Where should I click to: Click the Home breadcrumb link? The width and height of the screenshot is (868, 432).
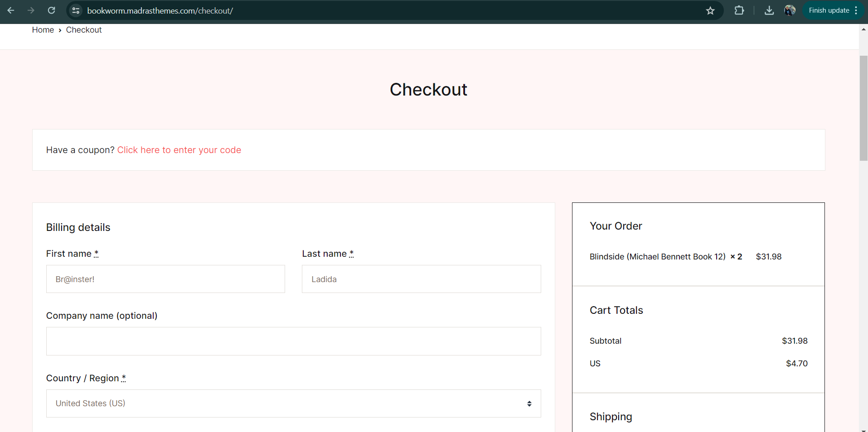click(43, 30)
